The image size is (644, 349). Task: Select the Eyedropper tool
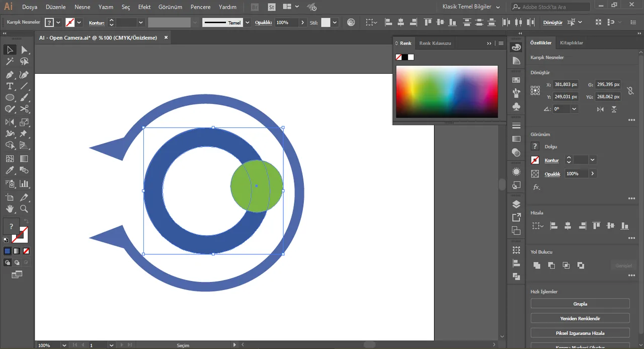pyautogui.click(x=10, y=171)
